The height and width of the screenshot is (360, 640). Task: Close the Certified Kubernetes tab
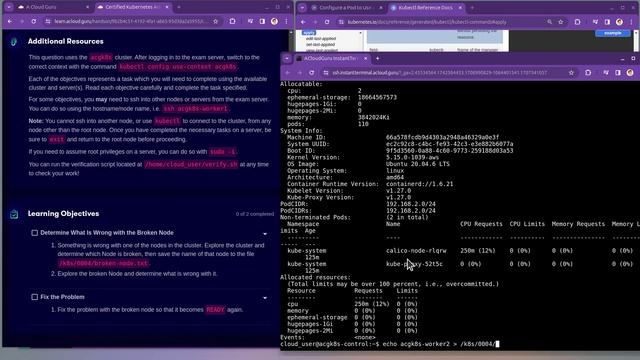tap(167, 7)
